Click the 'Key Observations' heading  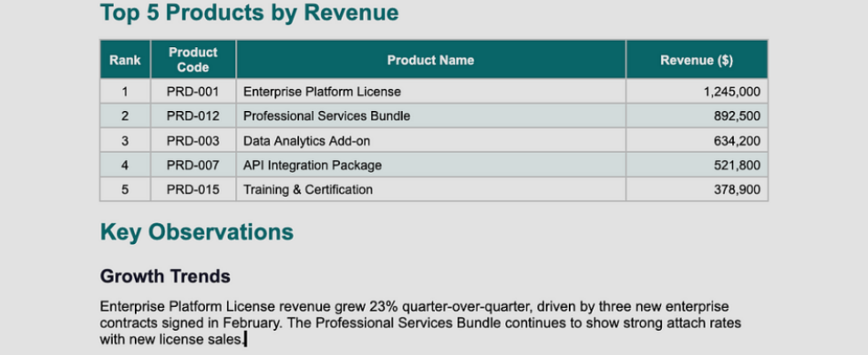(x=196, y=233)
